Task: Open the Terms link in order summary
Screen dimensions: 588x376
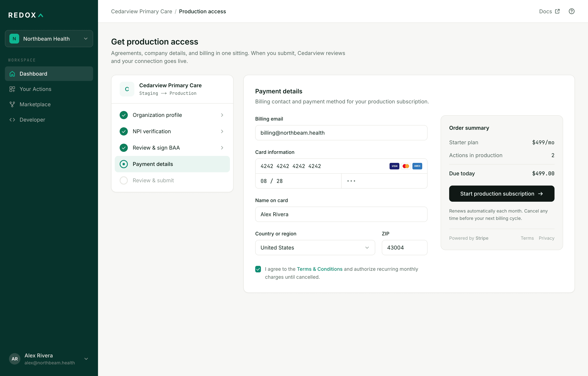Action: click(x=527, y=238)
